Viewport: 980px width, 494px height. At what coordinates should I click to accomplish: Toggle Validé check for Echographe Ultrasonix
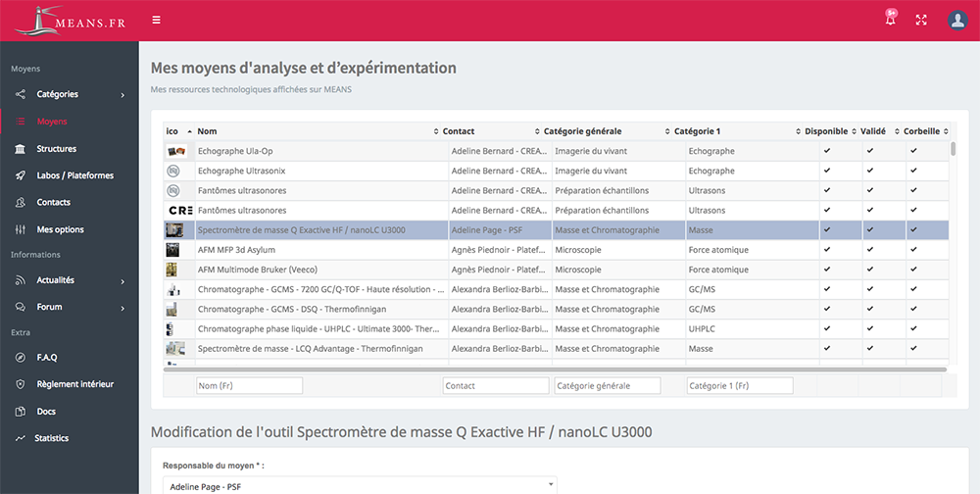pos(870,171)
